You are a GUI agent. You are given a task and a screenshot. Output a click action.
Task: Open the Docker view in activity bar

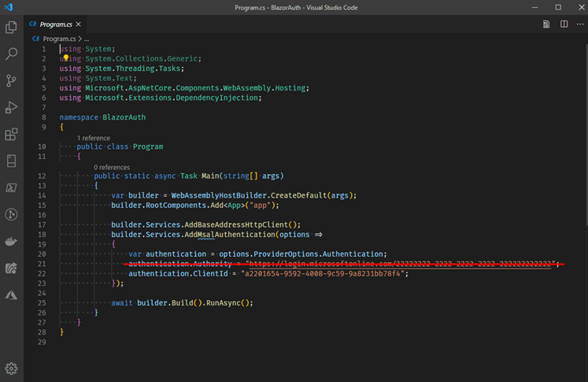pyautogui.click(x=11, y=241)
